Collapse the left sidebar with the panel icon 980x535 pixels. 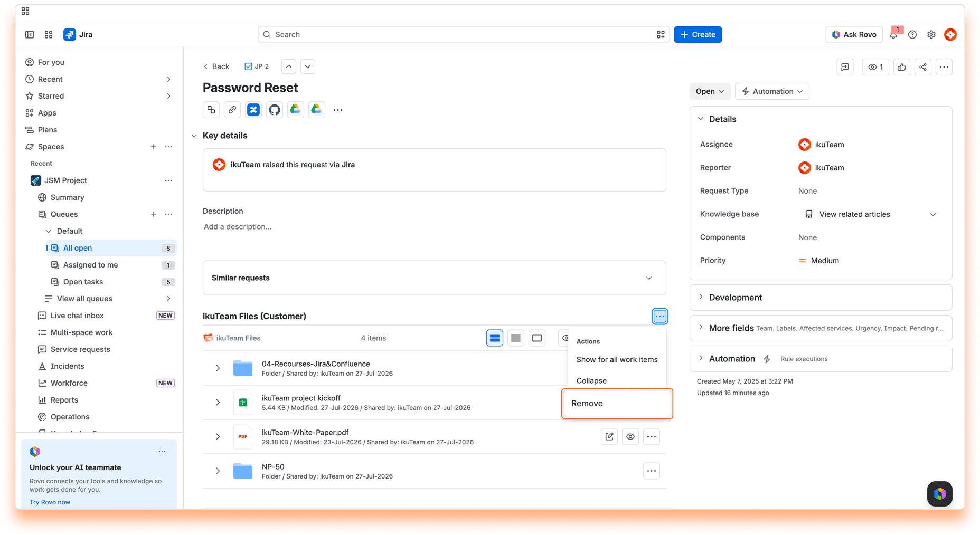click(x=30, y=34)
